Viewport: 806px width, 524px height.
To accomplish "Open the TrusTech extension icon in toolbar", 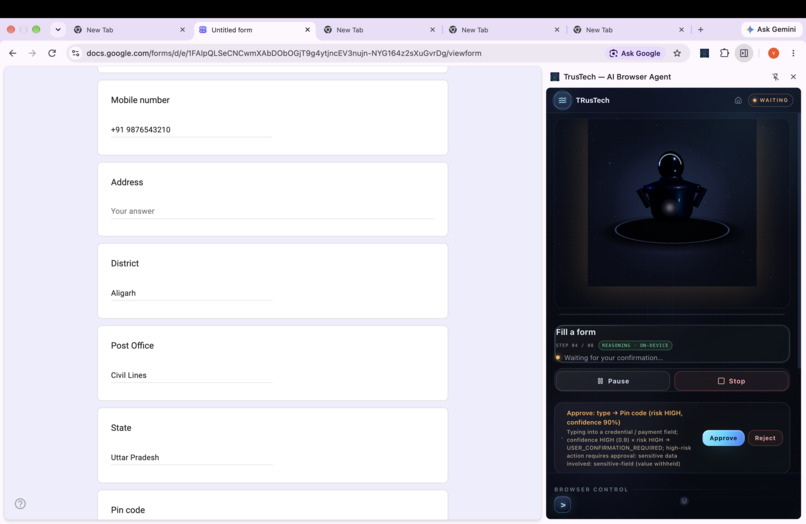I will [704, 53].
